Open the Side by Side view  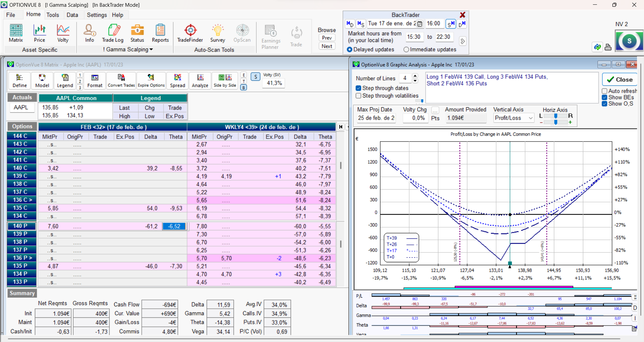225,81
